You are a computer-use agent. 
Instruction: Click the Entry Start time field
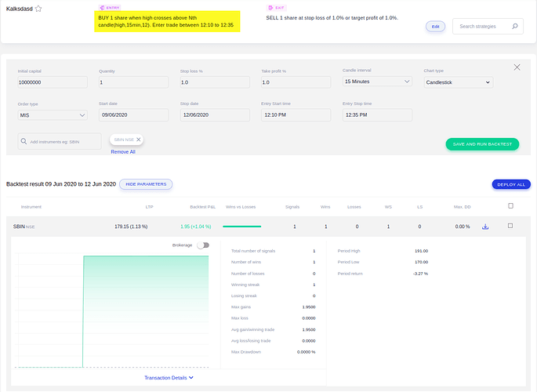tap(296, 115)
